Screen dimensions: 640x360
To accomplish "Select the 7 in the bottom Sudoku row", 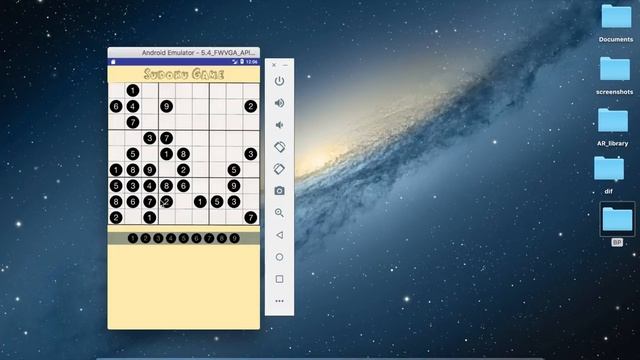I will (x=251, y=218).
